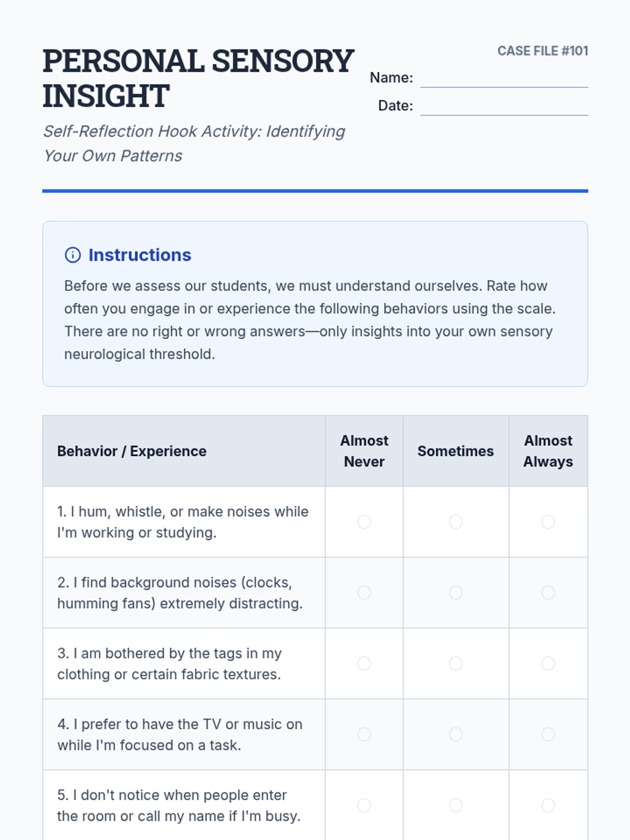Pick Almost Always for TV or music
This screenshot has height=840, width=630.
point(548,734)
